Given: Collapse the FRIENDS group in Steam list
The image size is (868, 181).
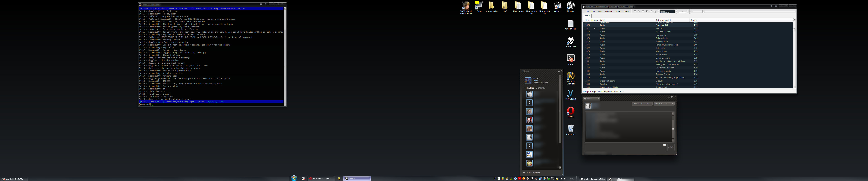Looking at the screenshot, I should tap(524, 88).
